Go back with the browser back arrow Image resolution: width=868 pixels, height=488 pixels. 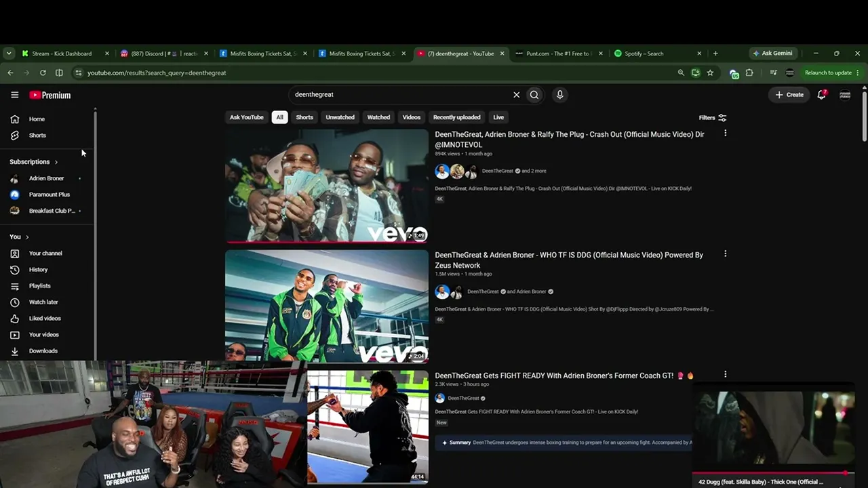(x=10, y=73)
